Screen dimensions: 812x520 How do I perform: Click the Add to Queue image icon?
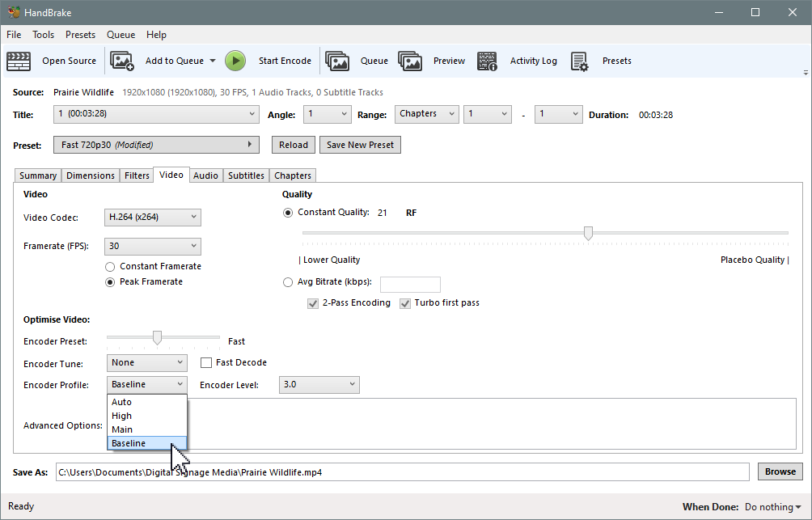[x=122, y=61]
